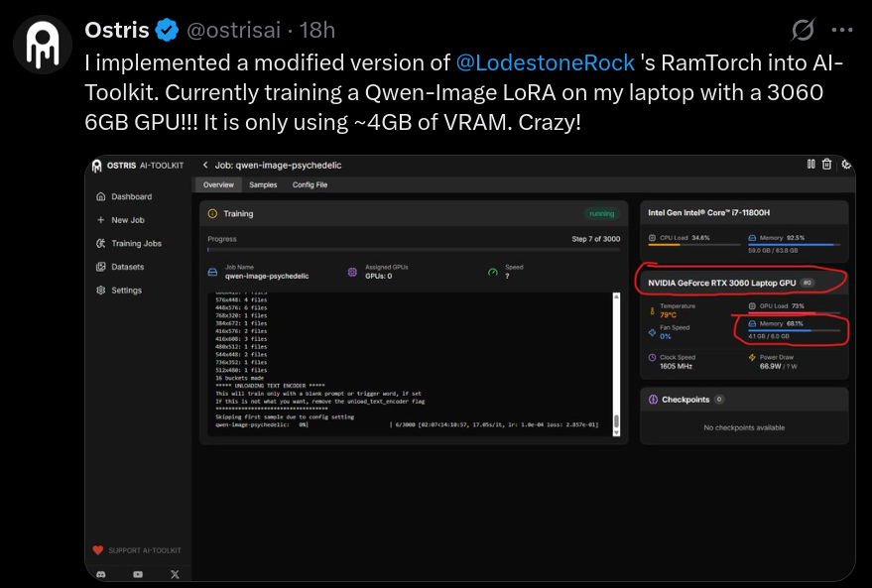Open Settings from the sidebar

click(119, 291)
